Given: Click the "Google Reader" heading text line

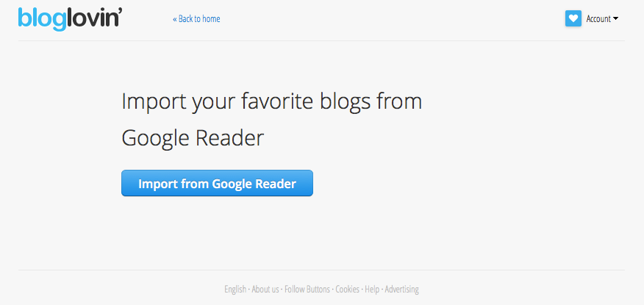Looking at the screenshot, I should tap(193, 138).
